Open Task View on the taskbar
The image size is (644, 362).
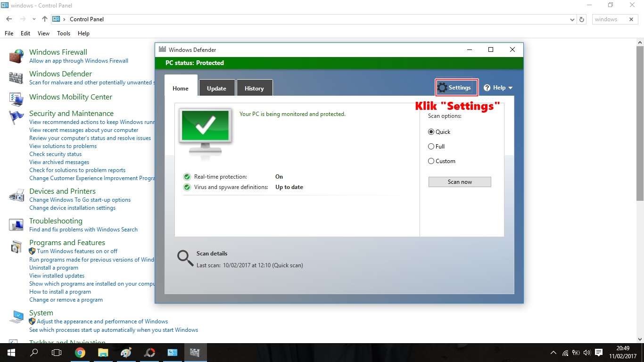(57, 353)
